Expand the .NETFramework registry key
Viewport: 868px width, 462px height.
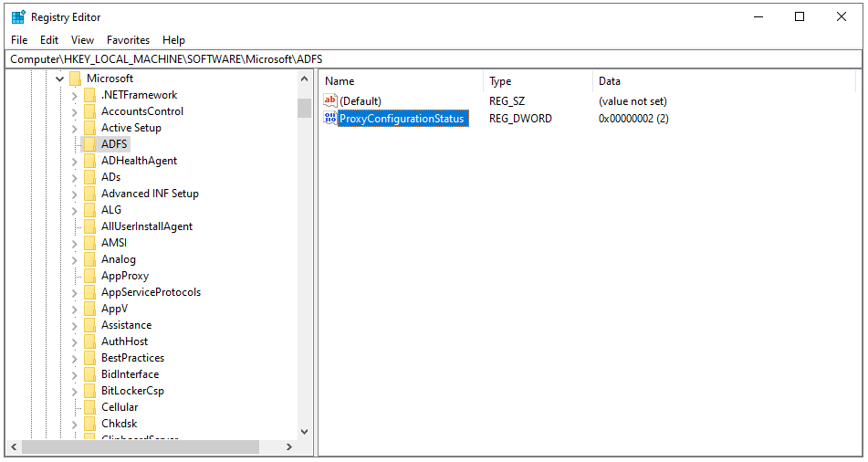pos(75,95)
